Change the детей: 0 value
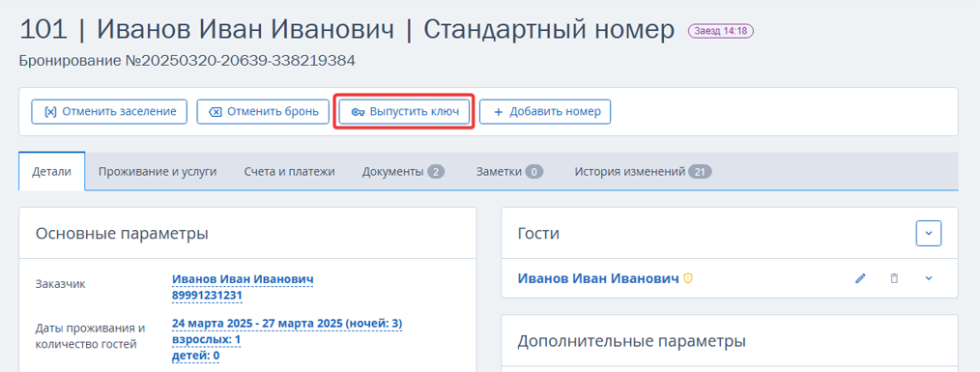This screenshot has width=980, height=372. click(x=195, y=357)
